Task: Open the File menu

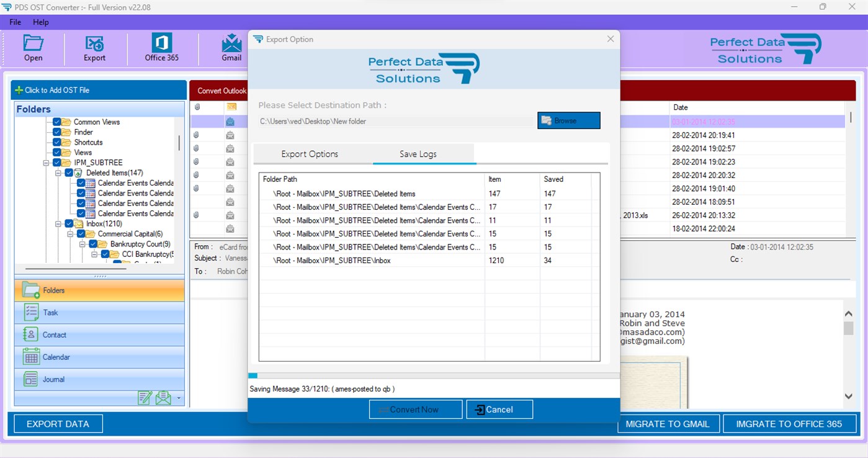Action: coord(14,22)
